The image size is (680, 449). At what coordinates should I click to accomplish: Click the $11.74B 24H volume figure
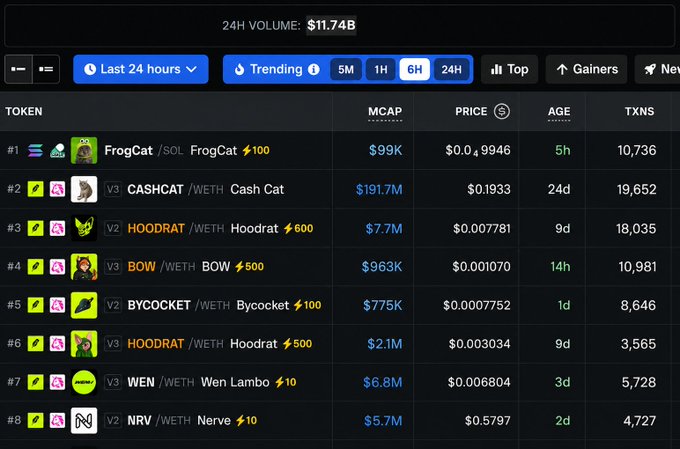tap(331, 25)
